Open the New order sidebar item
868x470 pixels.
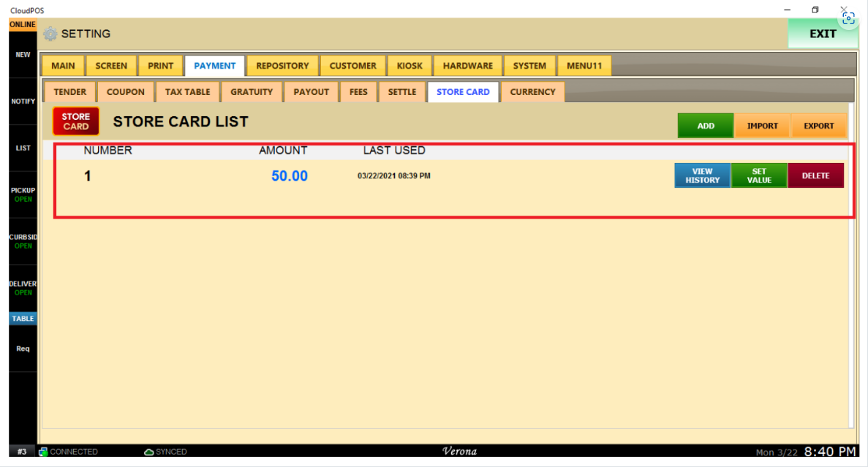23,55
